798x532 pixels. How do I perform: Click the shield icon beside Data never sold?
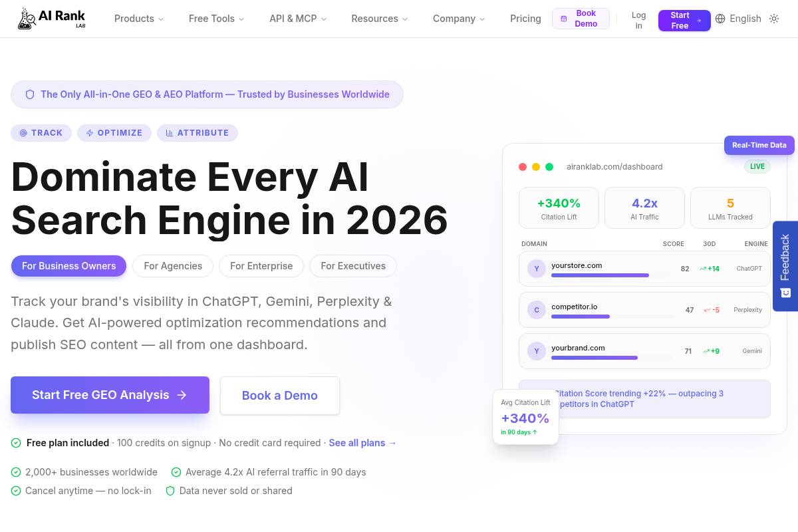point(170,491)
